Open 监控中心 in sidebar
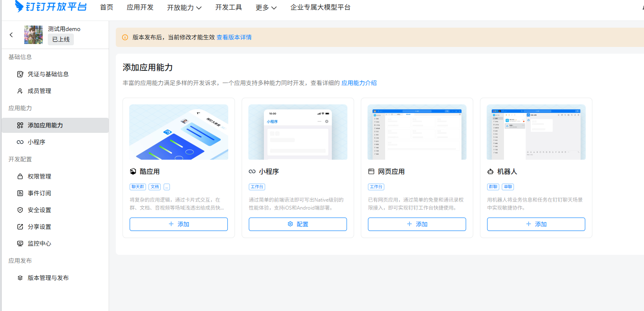 tap(55, 244)
